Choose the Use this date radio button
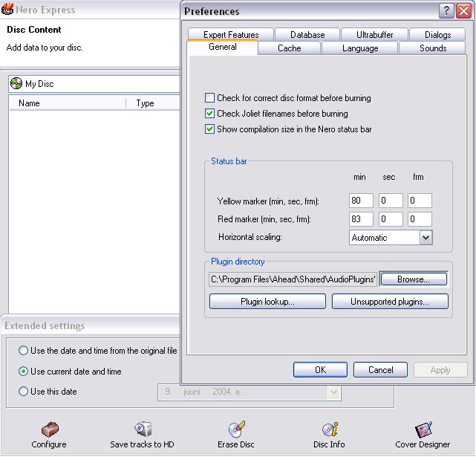 [x=23, y=391]
